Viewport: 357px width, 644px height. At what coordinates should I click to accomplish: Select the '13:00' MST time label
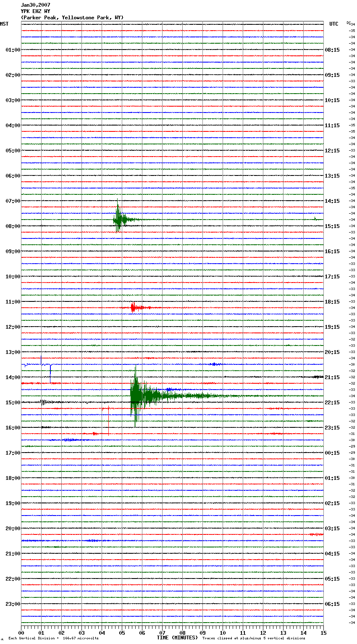tap(13, 352)
